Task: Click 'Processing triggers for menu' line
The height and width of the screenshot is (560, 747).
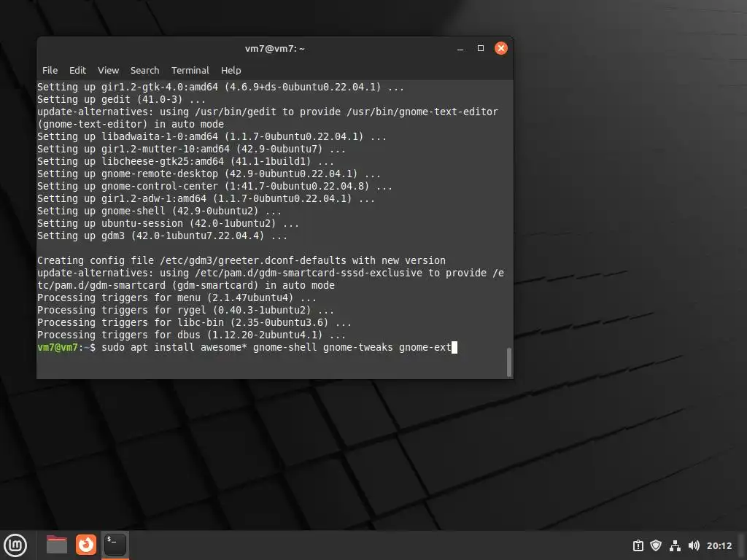Action: [177, 297]
